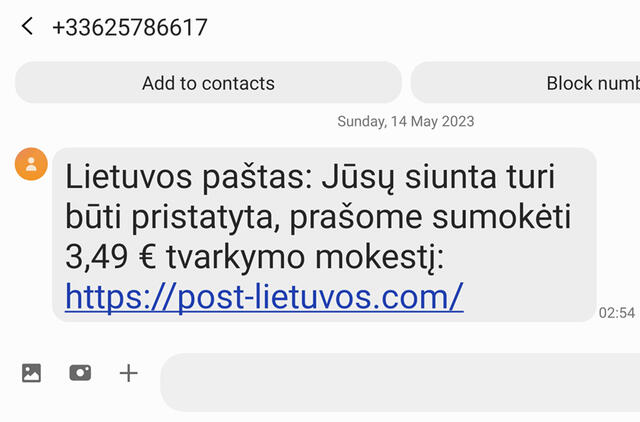Go back using the left arrow
The width and height of the screenshot is (640, 422).
click(x=27, y=27)
